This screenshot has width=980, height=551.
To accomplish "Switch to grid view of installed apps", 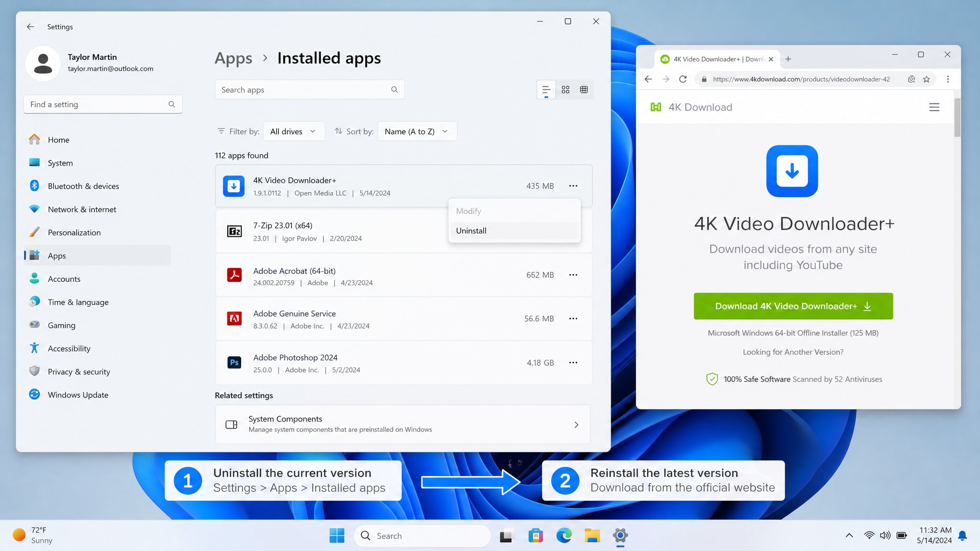I will point(565,90).
